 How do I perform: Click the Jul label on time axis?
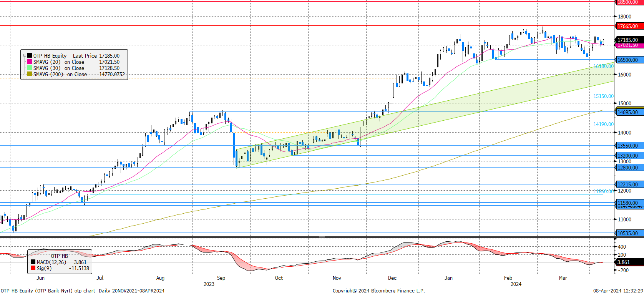coord(100,278)
